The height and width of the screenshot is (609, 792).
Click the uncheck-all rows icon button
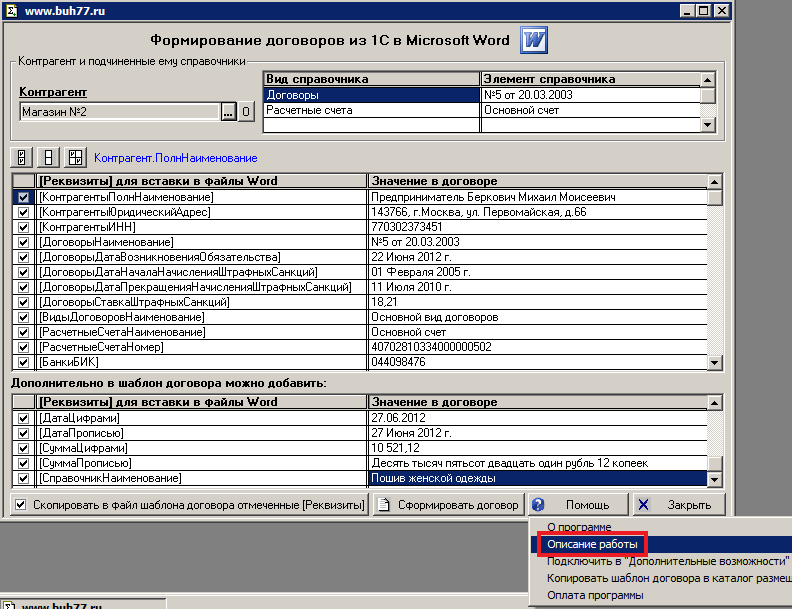[x=47, y=157]
